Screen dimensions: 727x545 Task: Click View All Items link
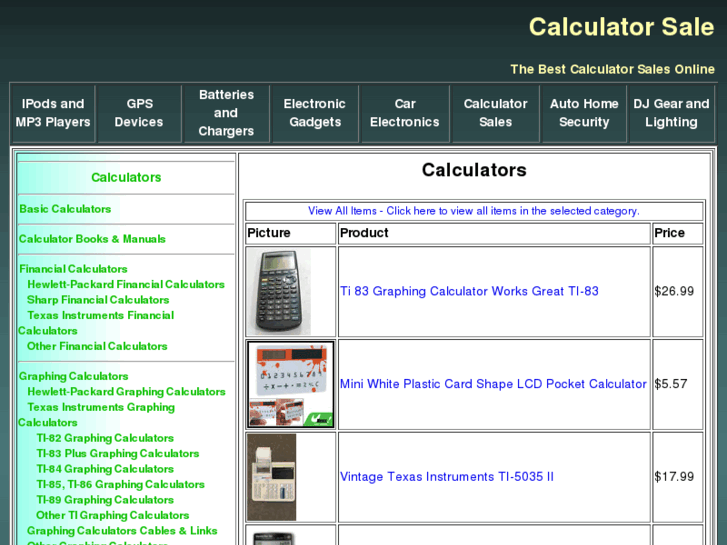point(473,211)
